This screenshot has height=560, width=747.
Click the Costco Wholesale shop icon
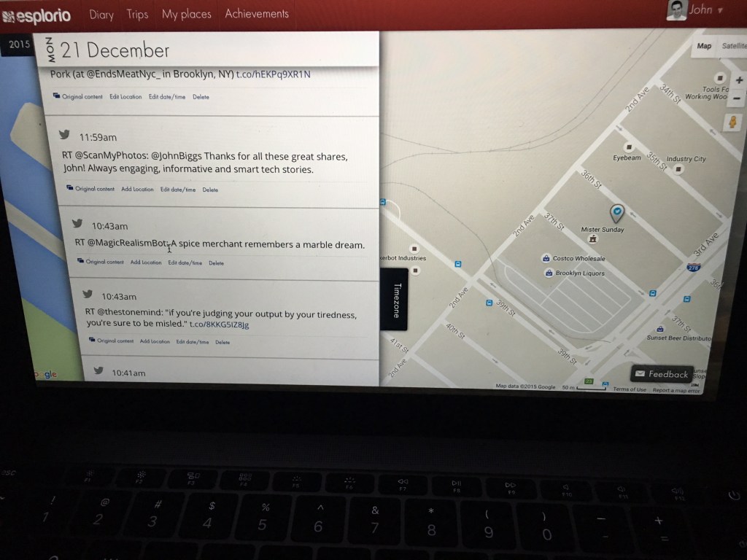coord(546,258)
